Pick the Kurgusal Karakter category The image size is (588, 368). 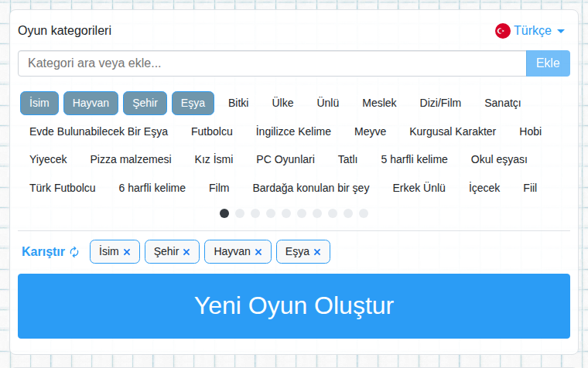(x=453, y=131)
